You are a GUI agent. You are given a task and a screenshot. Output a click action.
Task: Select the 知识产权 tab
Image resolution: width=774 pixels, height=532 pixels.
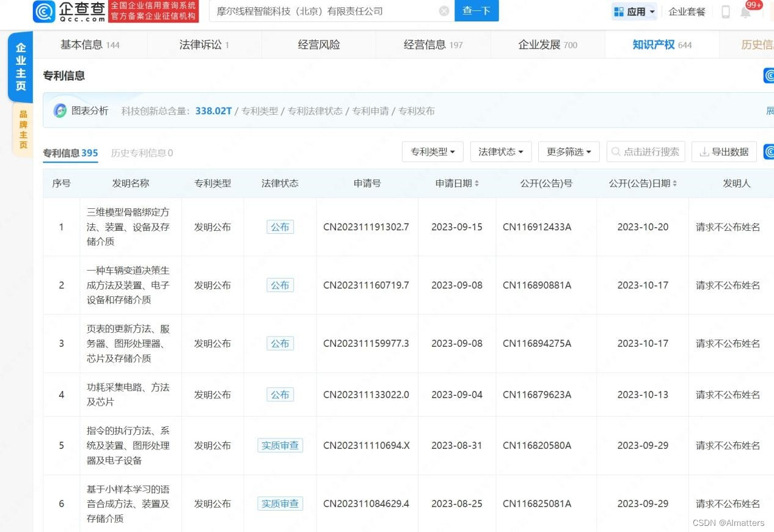(662, 45)
